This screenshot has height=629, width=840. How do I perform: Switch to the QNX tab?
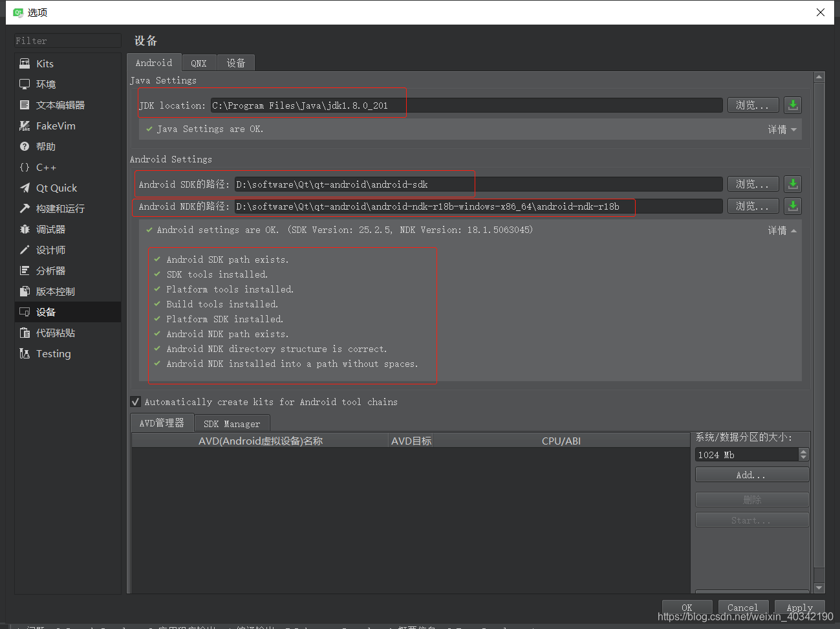click(x=199, y=63)
